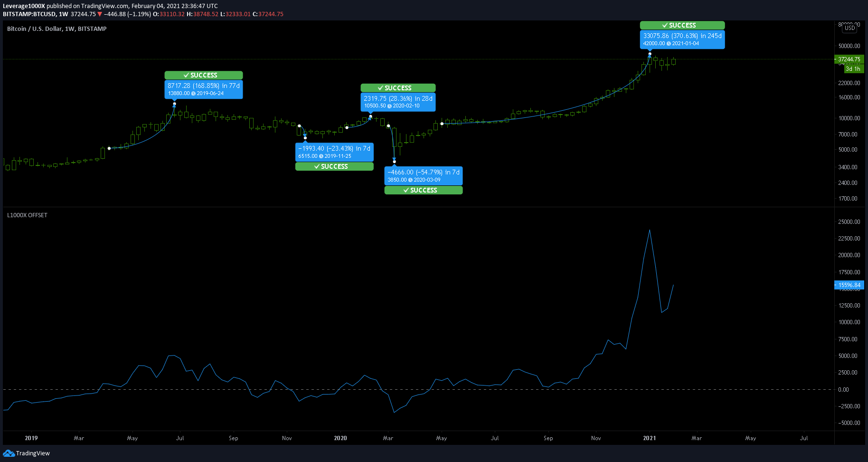Click Leverage1000X author name in header
Screen dimensions: 868x462
[24, 6]
